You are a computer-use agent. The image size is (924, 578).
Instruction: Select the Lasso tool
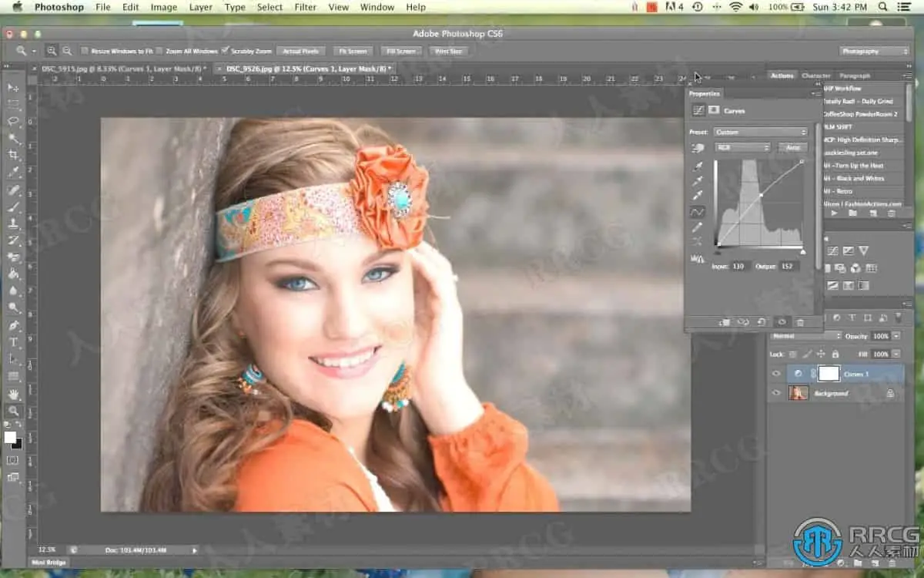[x=14, y=122]
